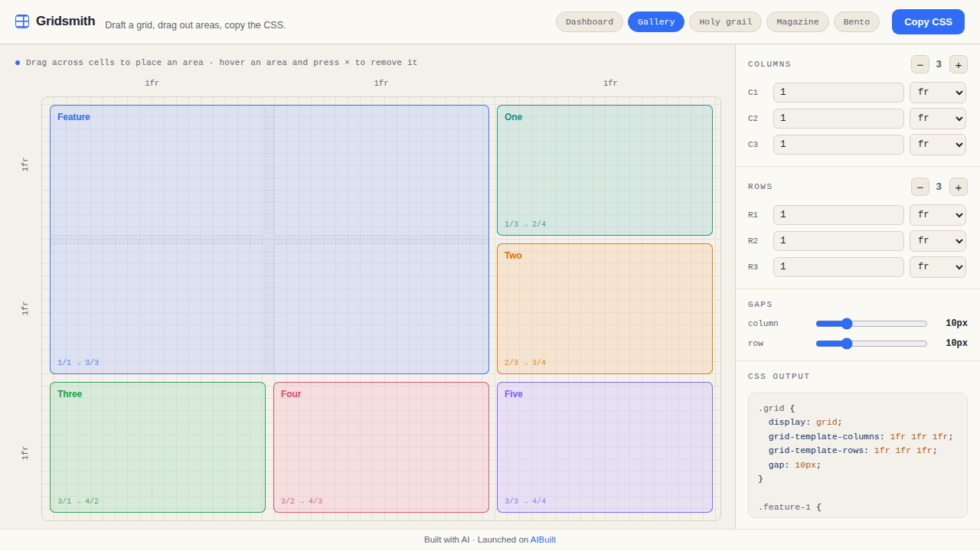Click the '3/2 → 4/3' placement label
980x551 pixels.
coord(302,501)
